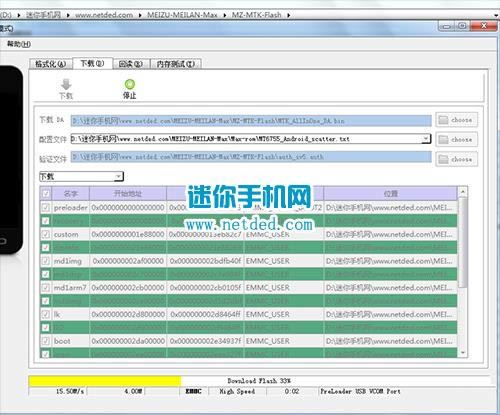Click the download arrow icon
500x415 pixels.
click(66, 85)
